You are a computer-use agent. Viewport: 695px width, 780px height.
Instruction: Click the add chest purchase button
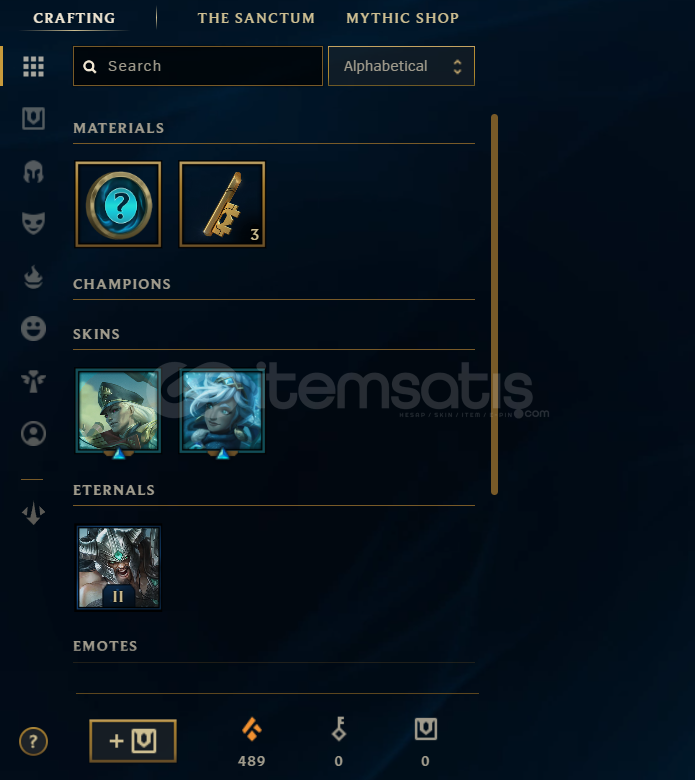(x=133, y=741)
